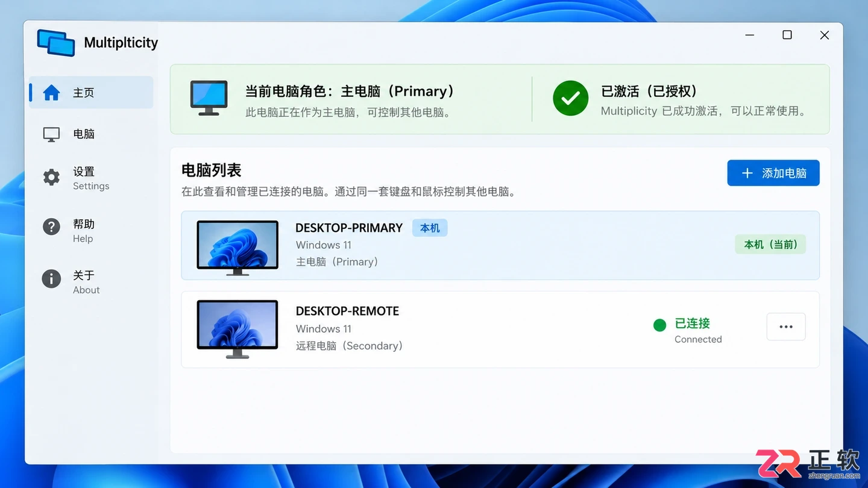Viewport: 868px width, 488px height.
Task: Click the blue home icon in sidebar
Action: 51,93
